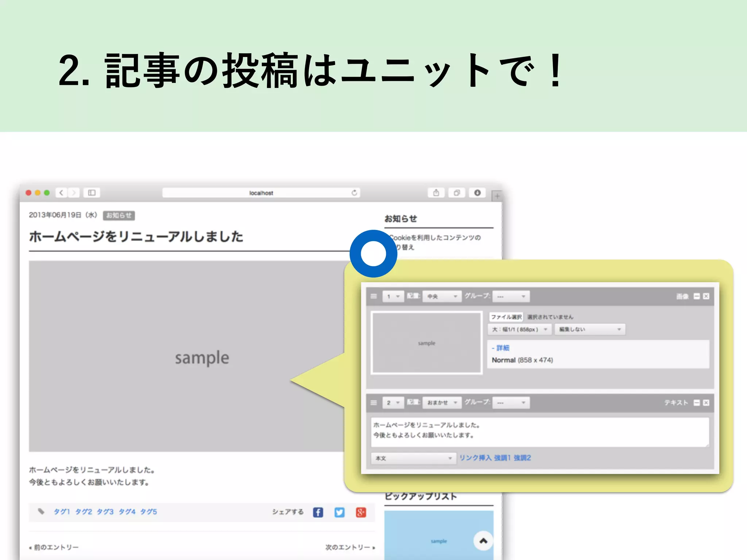Open the Safari share button
This screenshot has height=560, width=747.
436,192
